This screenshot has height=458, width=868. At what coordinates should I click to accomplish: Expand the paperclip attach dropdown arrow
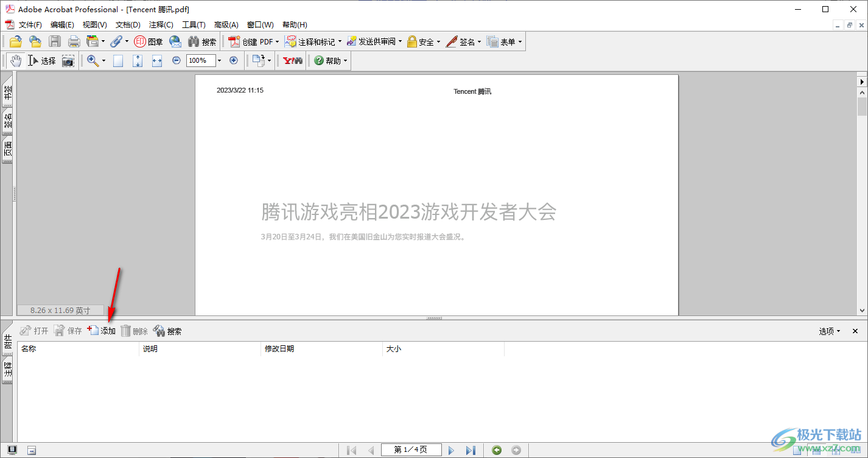click(127, 41)
